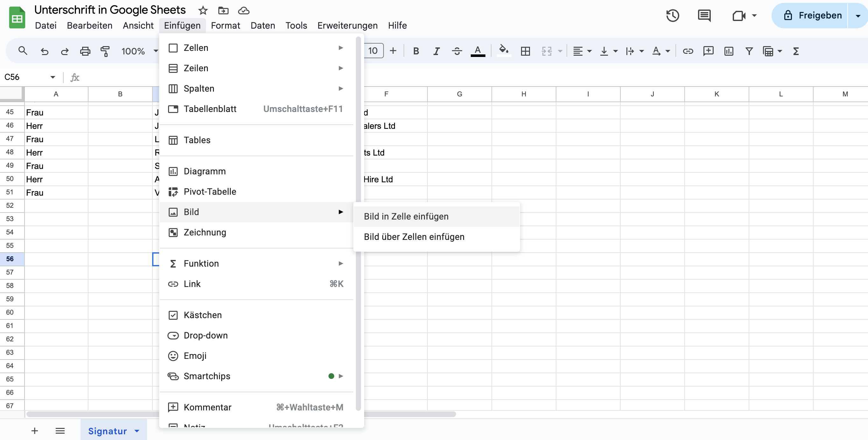Choose Spalten in insert menu

[x=257, y=89]
